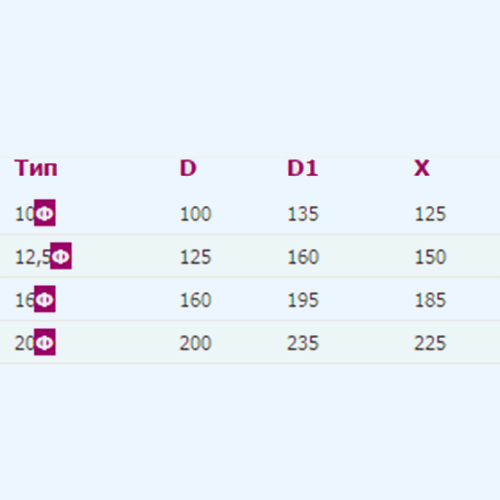Select the Ф badge in row 20

[45, 342]
